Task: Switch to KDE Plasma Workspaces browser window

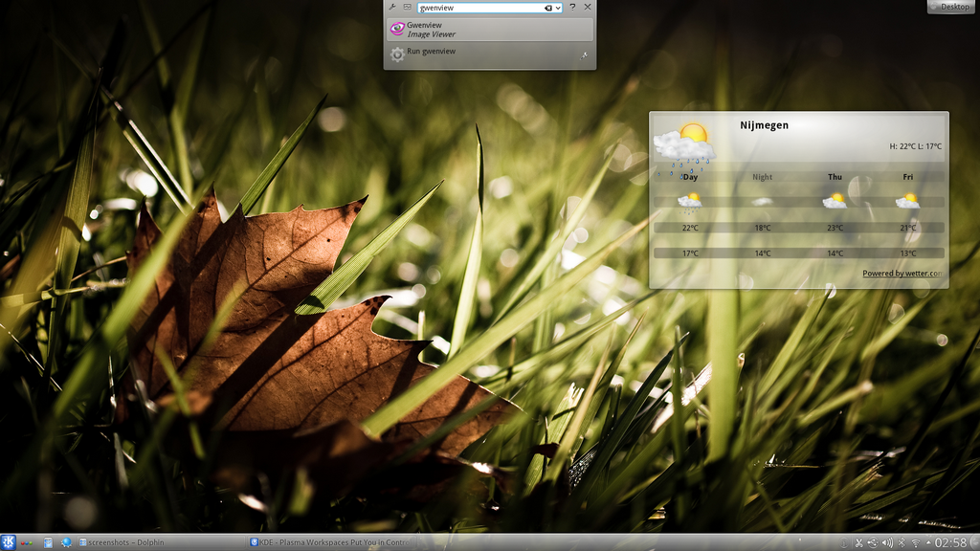Action: point(330,542)
